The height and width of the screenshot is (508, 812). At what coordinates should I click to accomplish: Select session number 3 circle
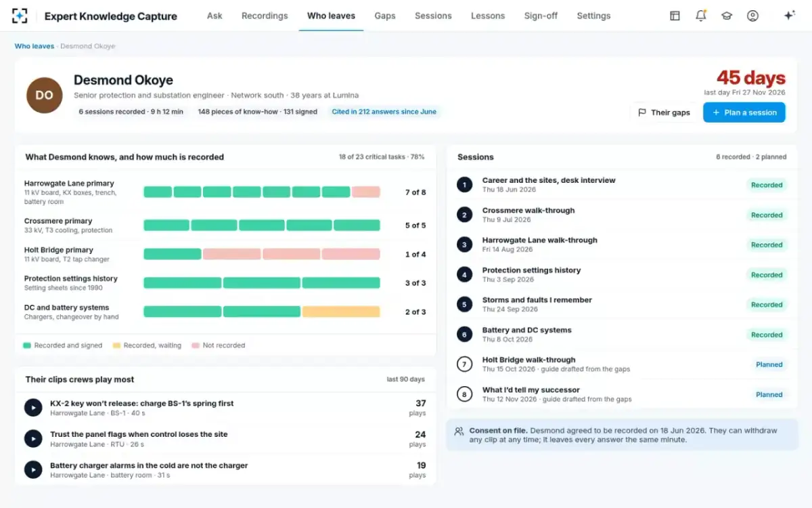[464, 245]
